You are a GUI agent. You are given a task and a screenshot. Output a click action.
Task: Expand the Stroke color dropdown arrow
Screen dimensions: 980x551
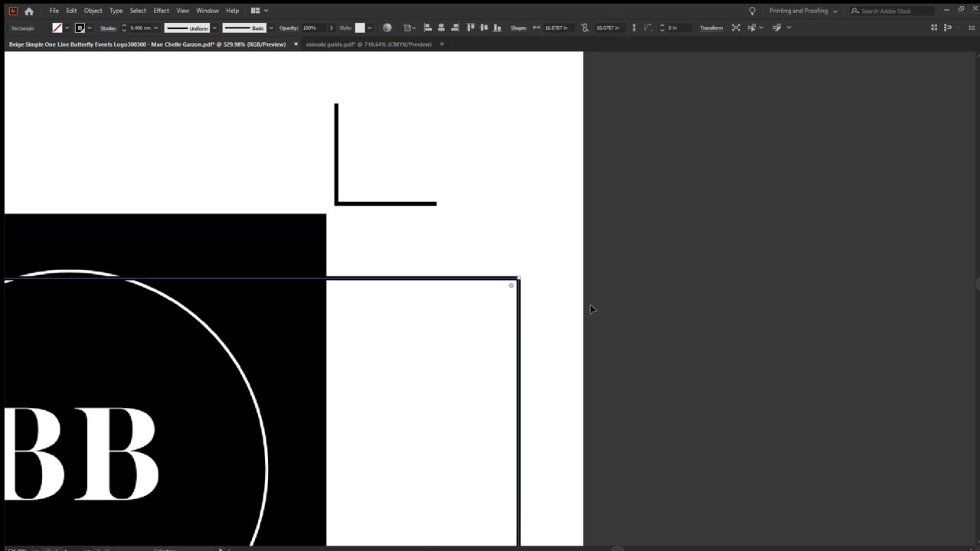(x=90, y=28)
